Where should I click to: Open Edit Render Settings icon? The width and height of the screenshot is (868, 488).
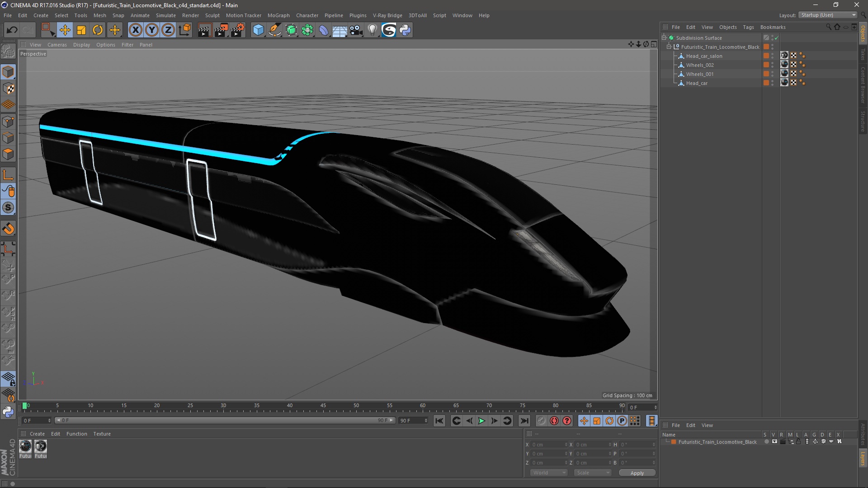tap(238, 30)
